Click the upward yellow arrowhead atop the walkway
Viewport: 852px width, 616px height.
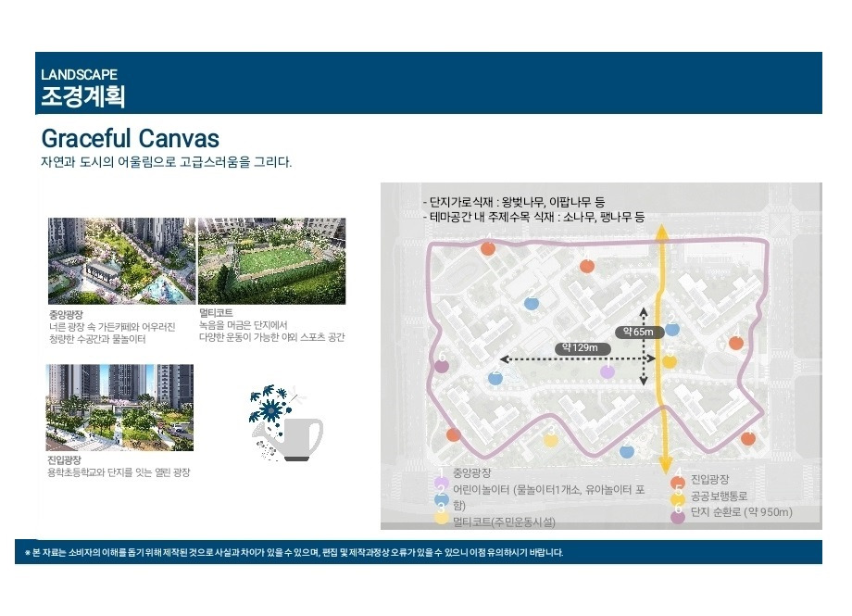pos(661,233)
